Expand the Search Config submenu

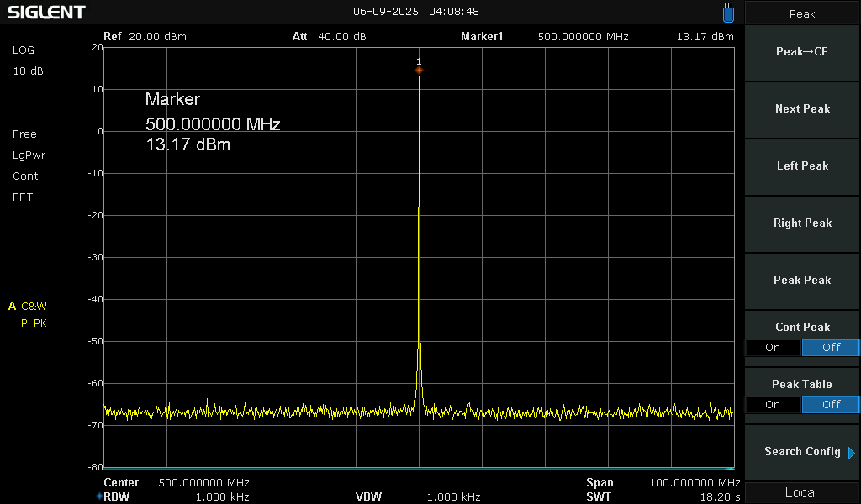point(802,452)
